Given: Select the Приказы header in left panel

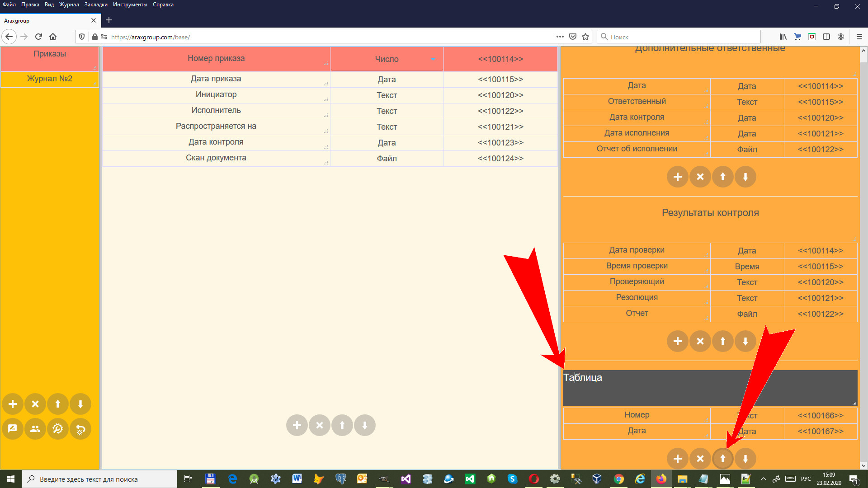Looking at the screenshot, I should click(x=50, y=54).
